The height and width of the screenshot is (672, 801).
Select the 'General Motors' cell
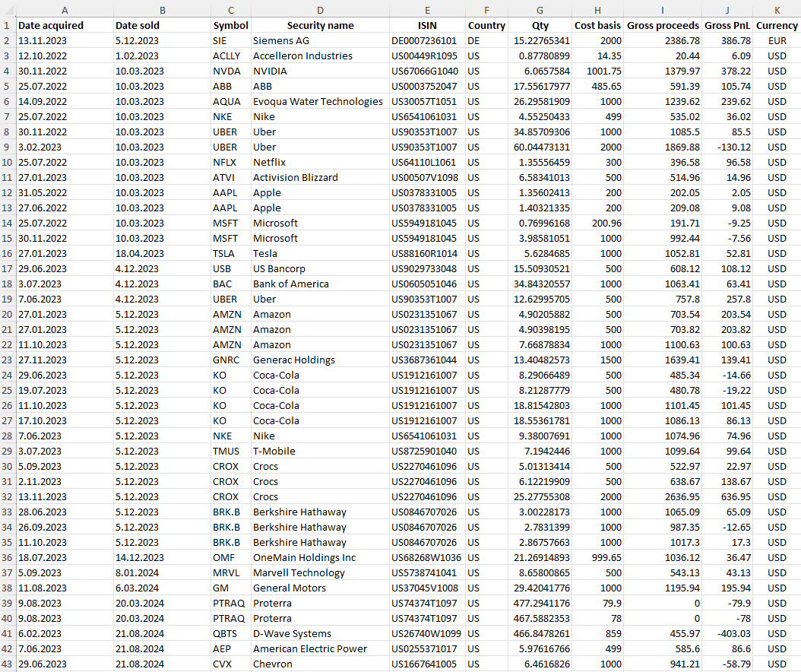[320, 588]
